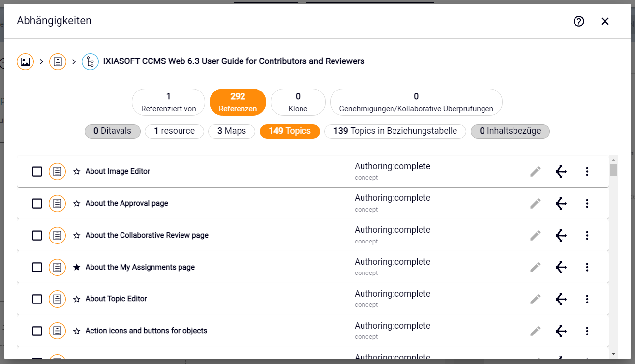Open more options for My Assignments page
This screenshot has height=364, width=635.
(x=587, y=267)
